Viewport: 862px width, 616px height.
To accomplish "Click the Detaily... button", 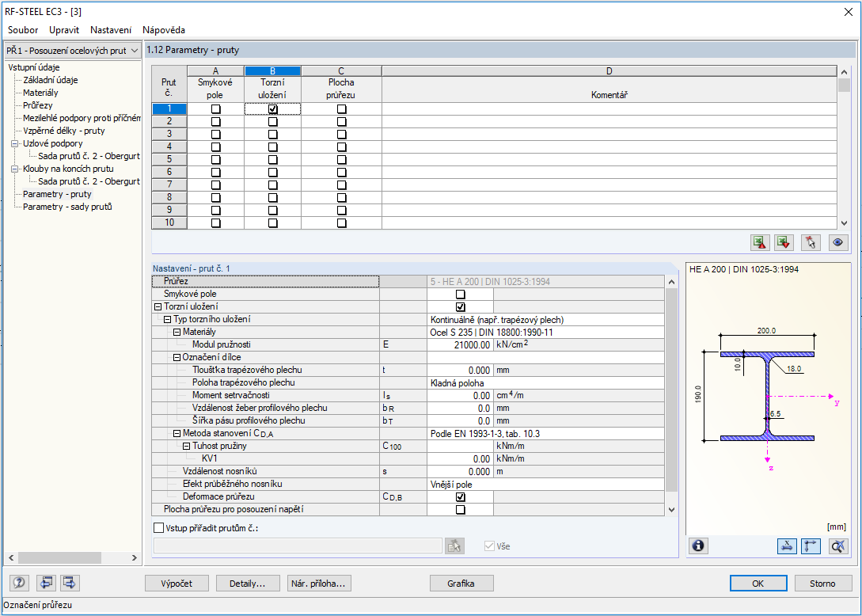I will click(x=248, y=584).
